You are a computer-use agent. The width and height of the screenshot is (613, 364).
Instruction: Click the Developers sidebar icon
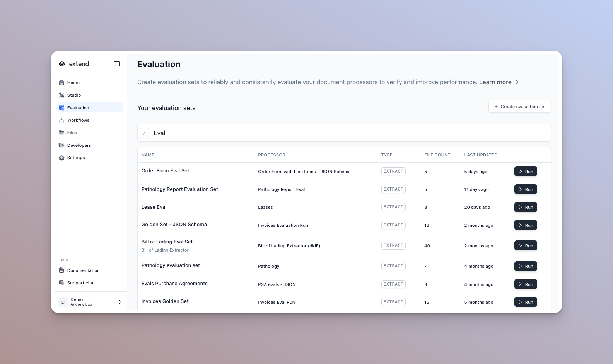pyautogui.click(x=61, y=145)
